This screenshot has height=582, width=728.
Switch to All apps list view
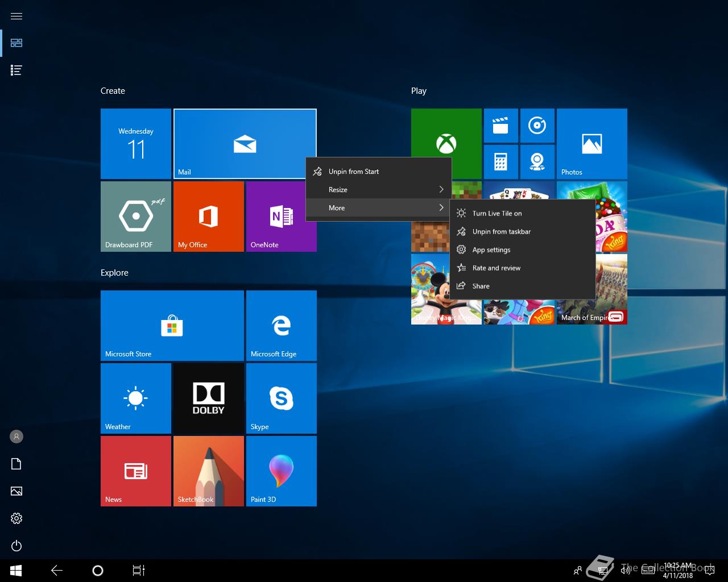pos(16,70)
